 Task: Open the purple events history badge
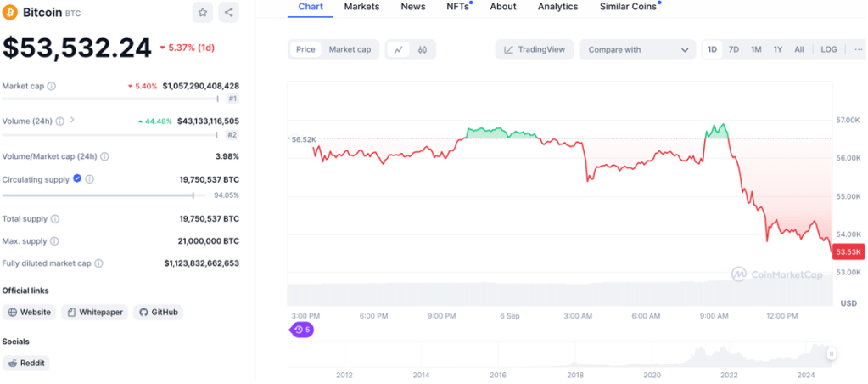click(x=302, y=330)
